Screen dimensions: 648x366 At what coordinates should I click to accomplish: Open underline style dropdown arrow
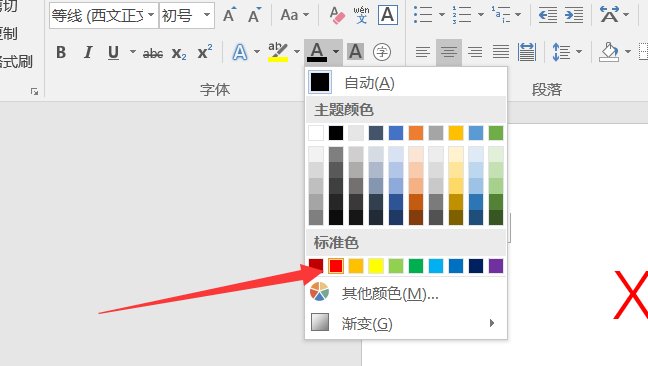coord(133,52)
